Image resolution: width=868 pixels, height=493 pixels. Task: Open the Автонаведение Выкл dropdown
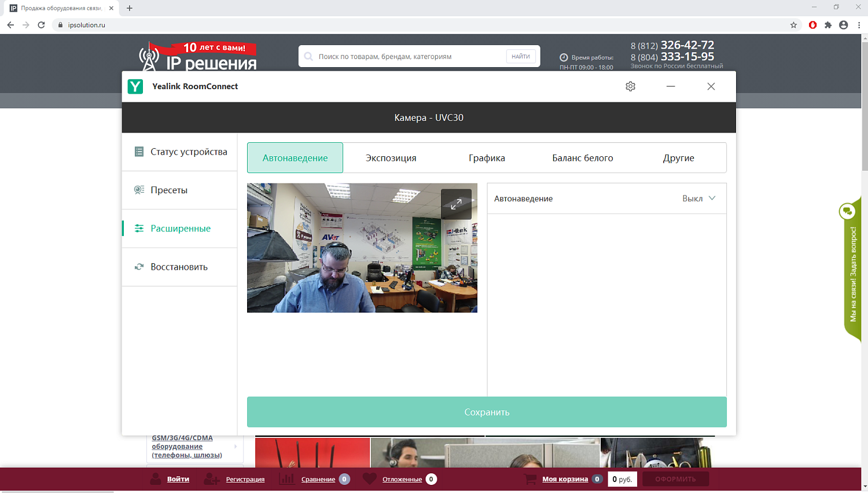click(698, 198)
